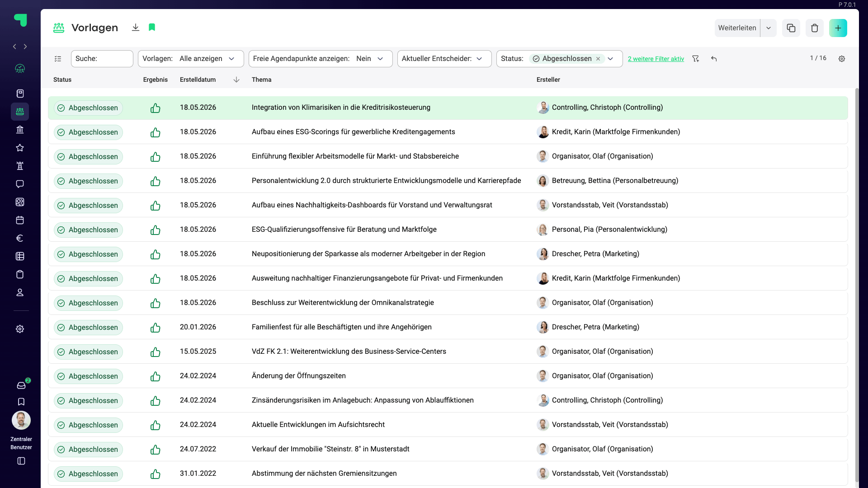Click the Weiterleiten button
This screenshot has width=868, height=488.
[737, 28]
